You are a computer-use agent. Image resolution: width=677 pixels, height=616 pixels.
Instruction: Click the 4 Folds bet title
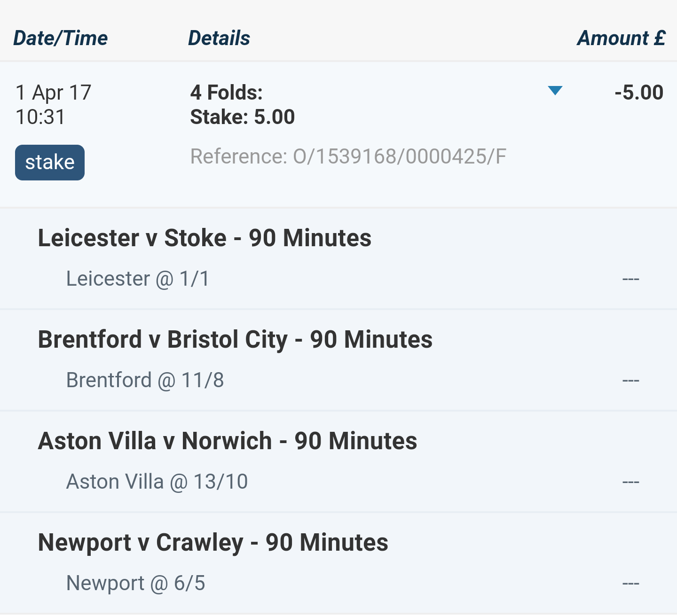click(226, 93)
